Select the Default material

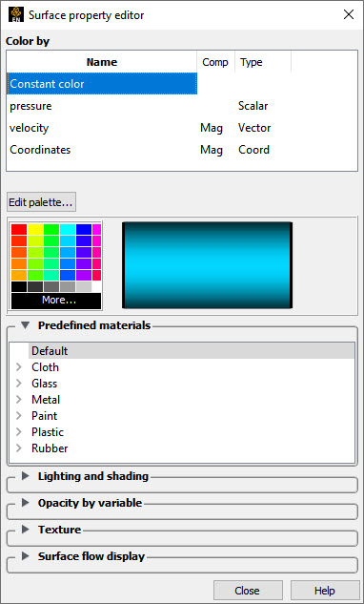click(x=192, y=351)
